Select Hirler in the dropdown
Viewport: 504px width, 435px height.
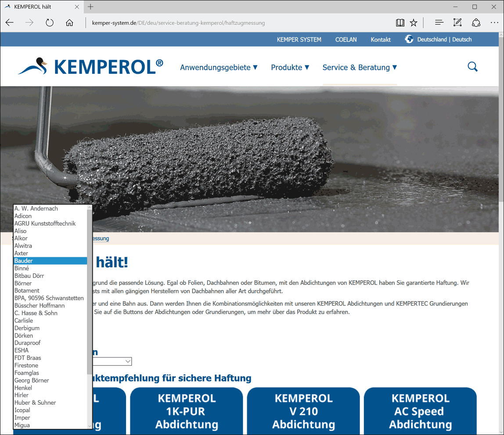50,395
